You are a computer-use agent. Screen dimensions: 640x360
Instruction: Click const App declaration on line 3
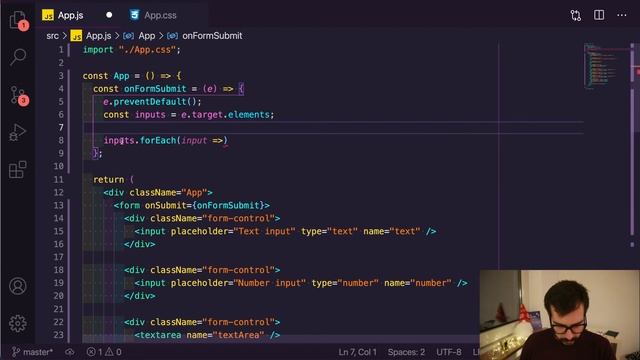[131, 76]
